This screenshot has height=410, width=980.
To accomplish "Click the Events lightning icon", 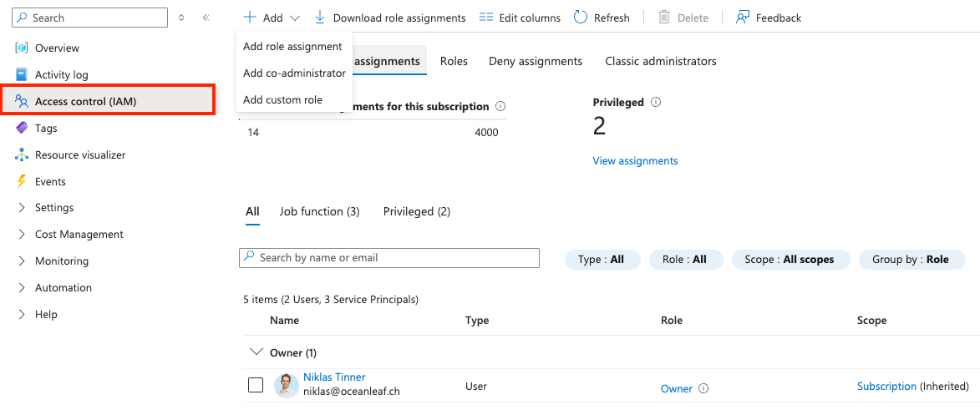I will [22, 182].
